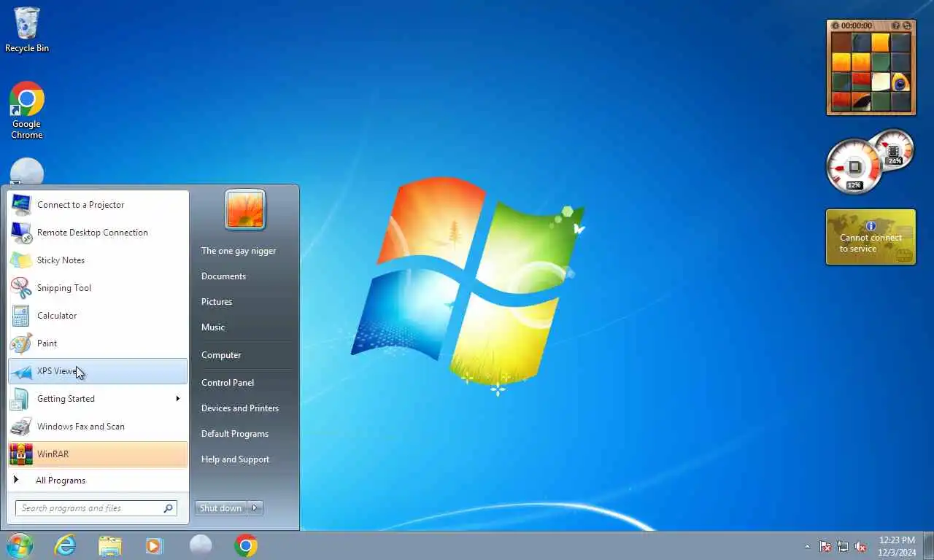
Task: Open Help and Support
Action: click(x=235, y=459)
